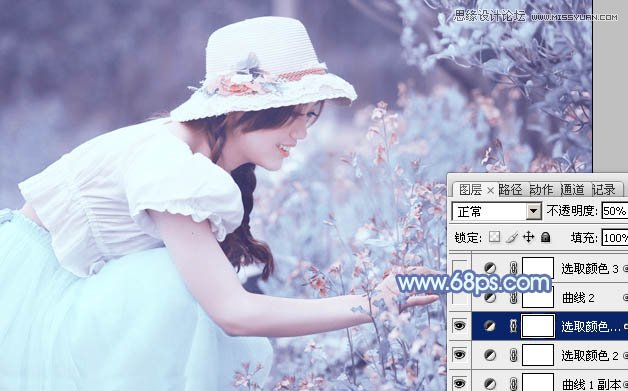
Task: Click the 不透明度 opacity field showing 50%
Action: click(614, 211)
